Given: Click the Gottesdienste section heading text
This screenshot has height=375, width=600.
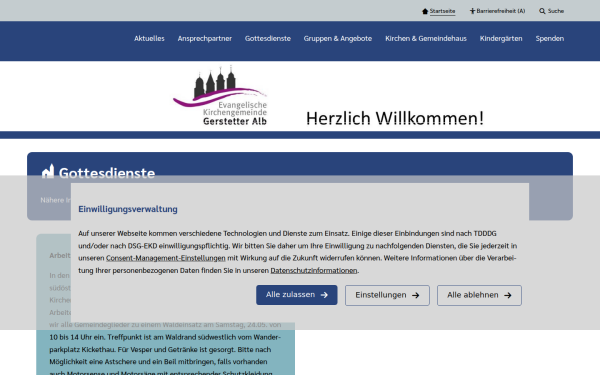Looking at the screenshot, I should [107, 173].
